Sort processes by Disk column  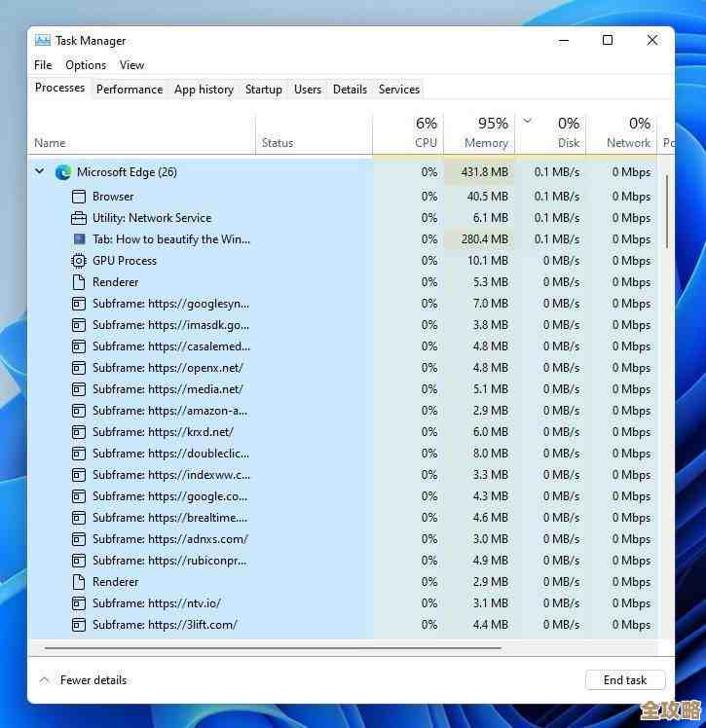click(551, 133)
